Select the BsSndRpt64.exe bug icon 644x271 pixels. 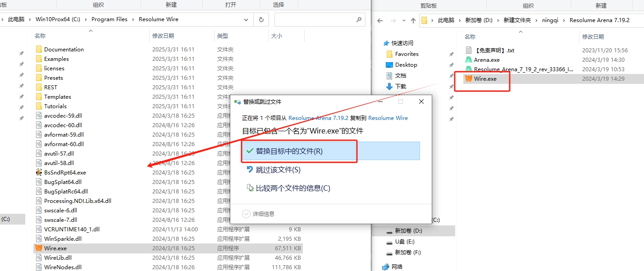(39, 172)
